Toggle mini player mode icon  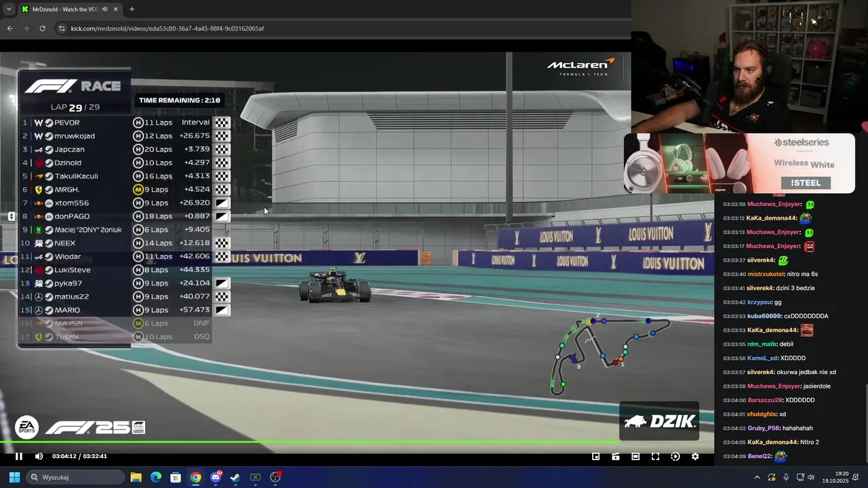coord(596,456)
